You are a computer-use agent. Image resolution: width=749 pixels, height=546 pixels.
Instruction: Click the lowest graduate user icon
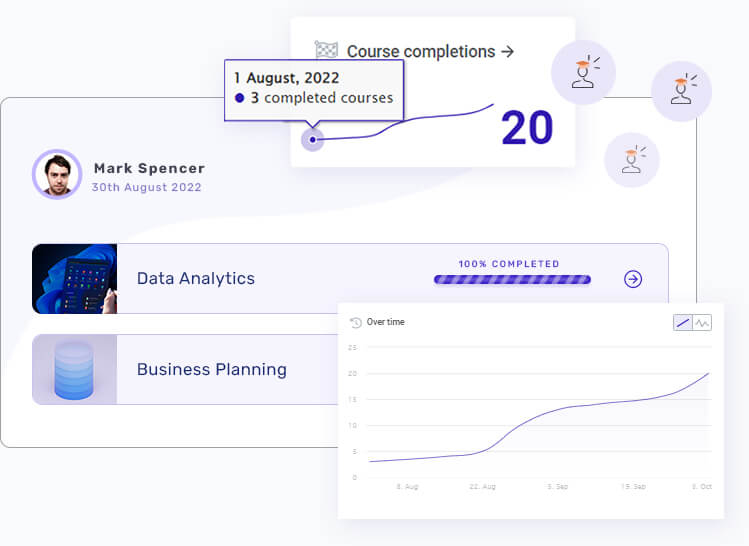tap(632, 160)
